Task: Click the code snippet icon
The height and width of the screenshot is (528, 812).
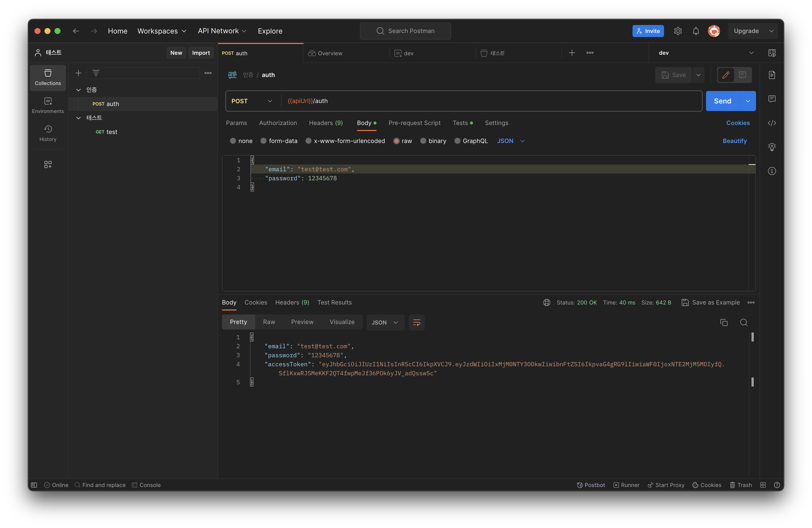Action: point(772,123)
